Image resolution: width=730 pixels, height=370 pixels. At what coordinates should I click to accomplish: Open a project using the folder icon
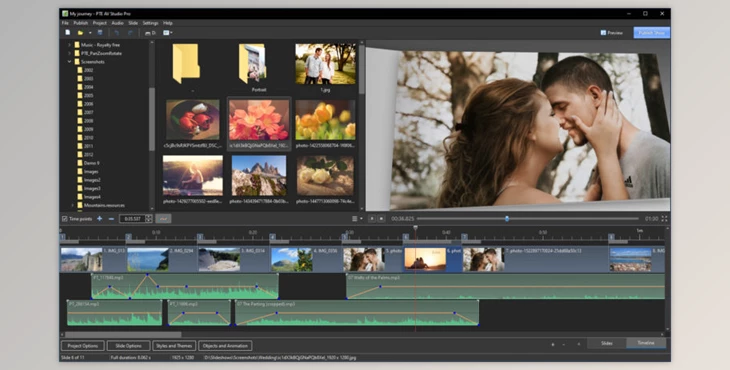(80, 33)
